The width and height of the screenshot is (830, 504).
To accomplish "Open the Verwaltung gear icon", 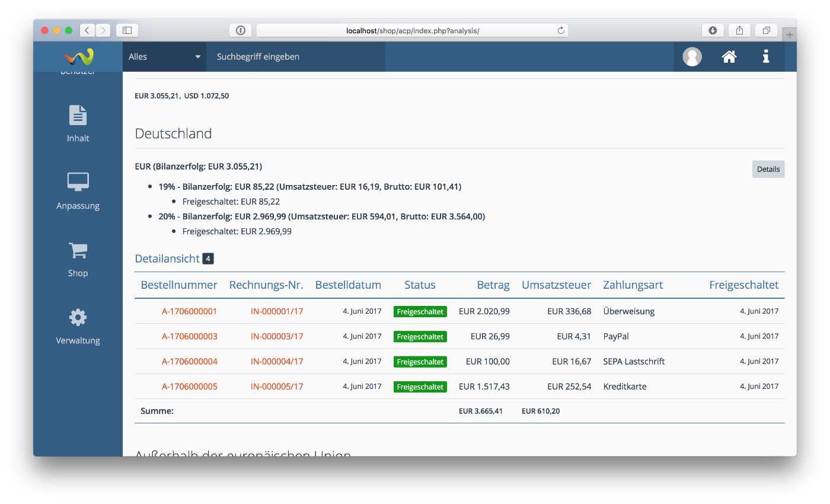I will pyautogui.click(x=78, y=318).
